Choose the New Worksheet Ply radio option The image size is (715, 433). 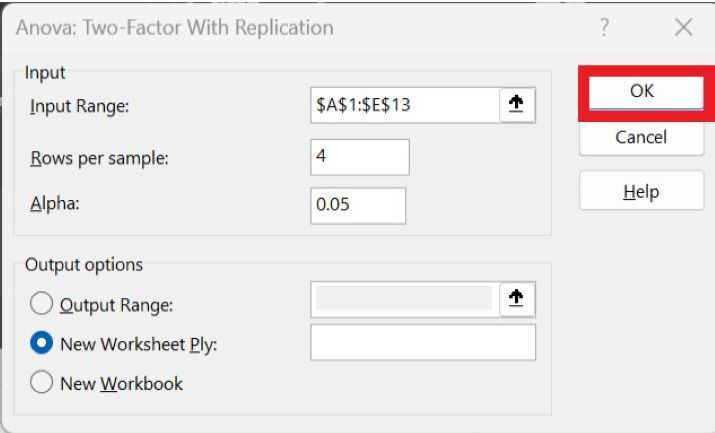click(x=42, y=343)
